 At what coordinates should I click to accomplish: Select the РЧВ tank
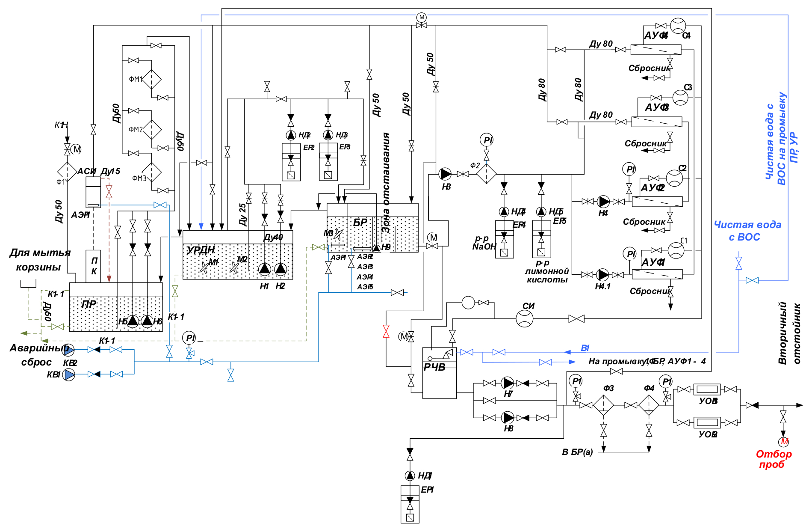pyautogui.click(x=439, y=373)
